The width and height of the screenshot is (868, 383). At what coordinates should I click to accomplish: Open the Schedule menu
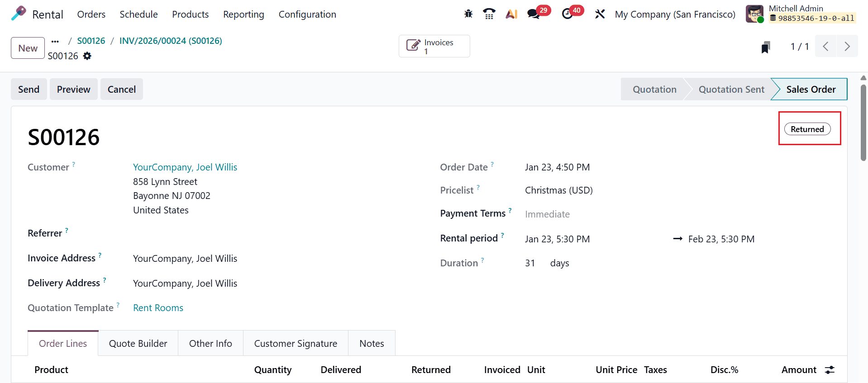(x=138, y=14)
